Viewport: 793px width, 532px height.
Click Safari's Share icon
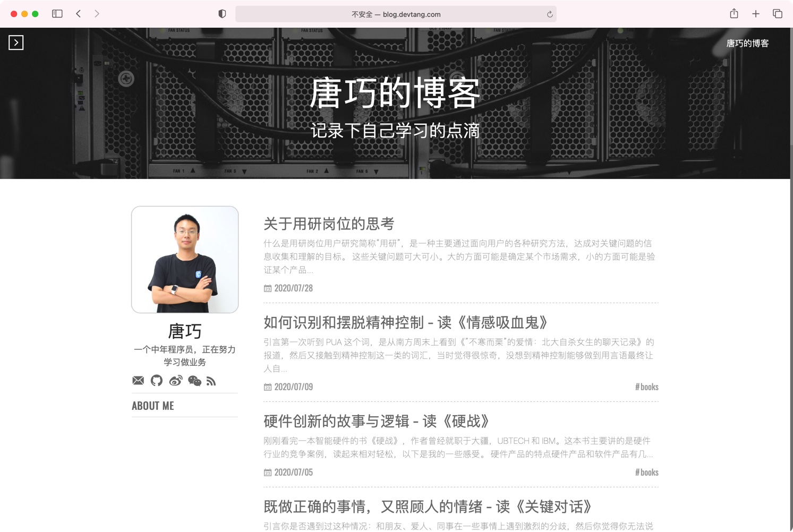pos(734,14)
